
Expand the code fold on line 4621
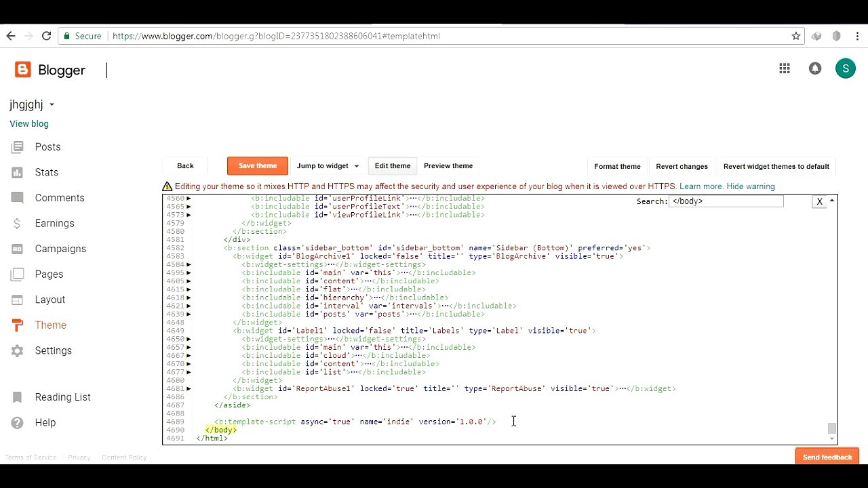click(x=189, y=306)
